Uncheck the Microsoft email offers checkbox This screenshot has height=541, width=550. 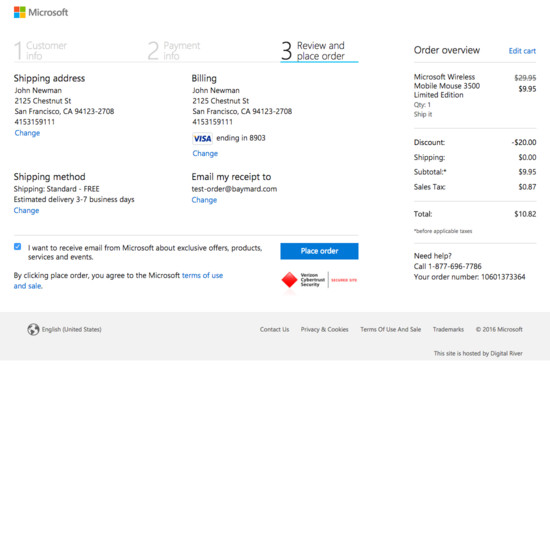click(18, 247)
